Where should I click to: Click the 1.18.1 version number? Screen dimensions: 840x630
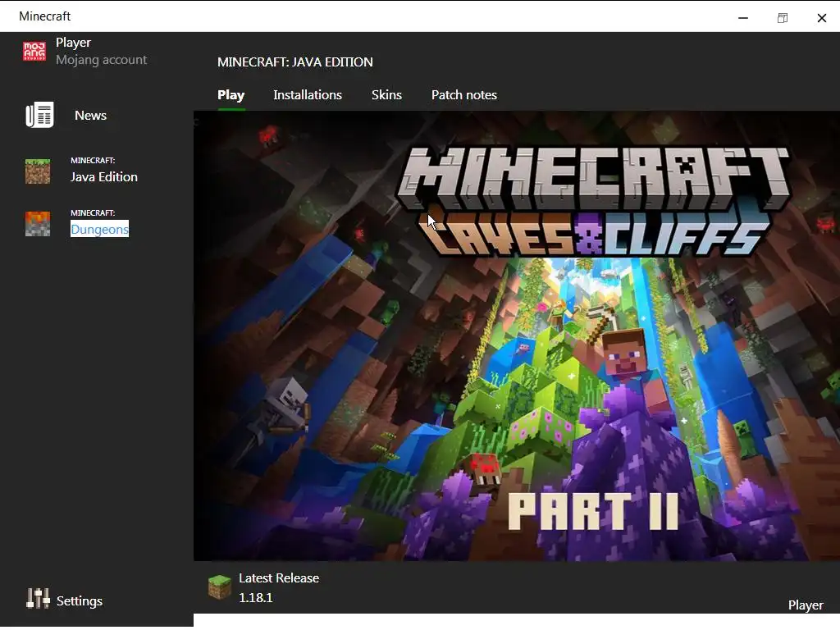(x=256, y=597)
